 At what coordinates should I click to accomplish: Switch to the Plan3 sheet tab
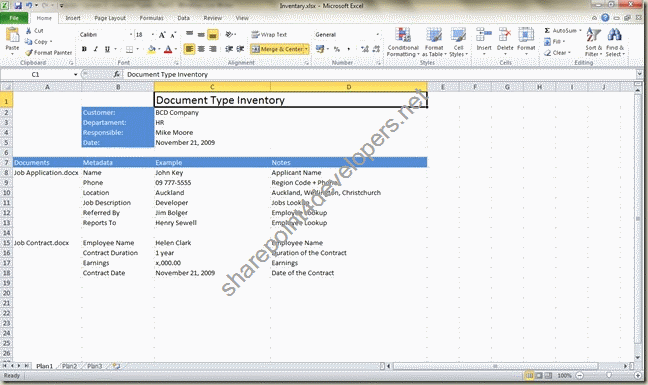coord(95,366)
